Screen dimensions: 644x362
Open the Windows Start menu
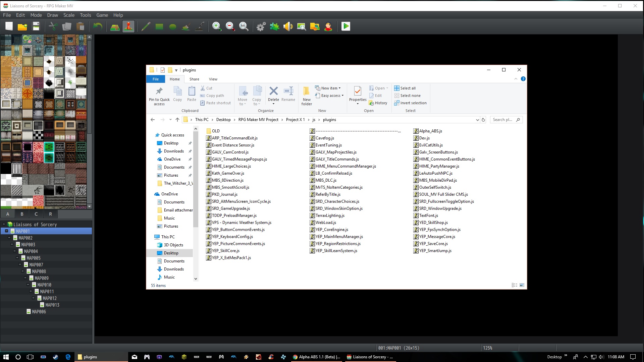(6, 357)
